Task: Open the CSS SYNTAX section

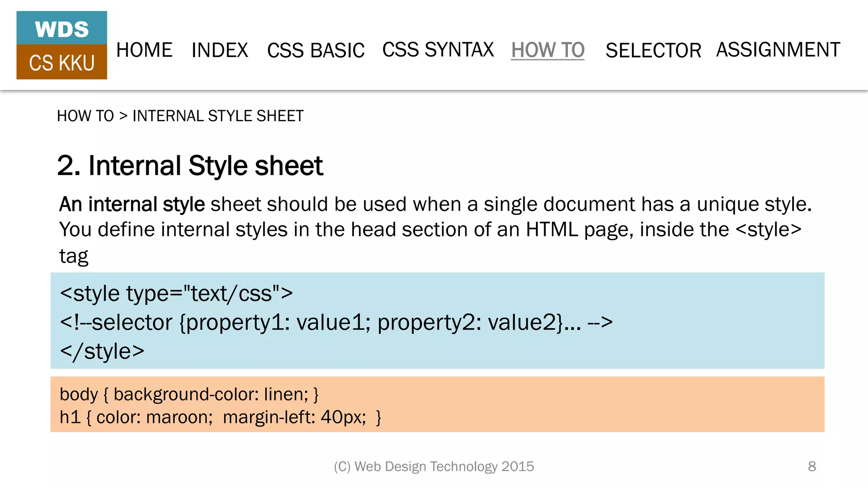Action: tap(438, 50)
